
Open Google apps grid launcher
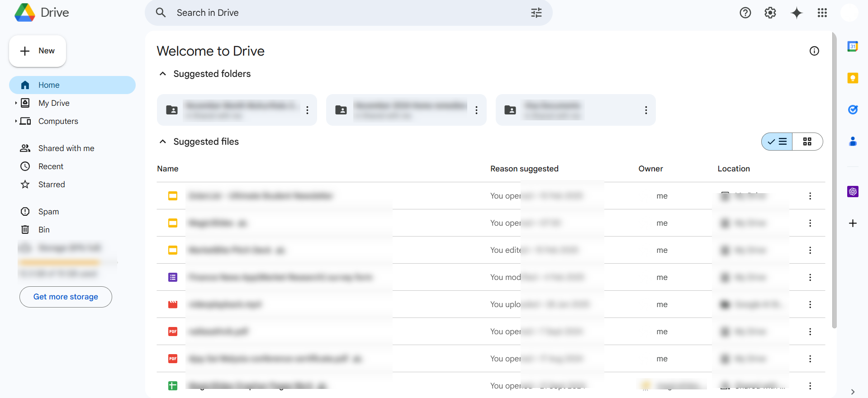(x=822, y=13)
